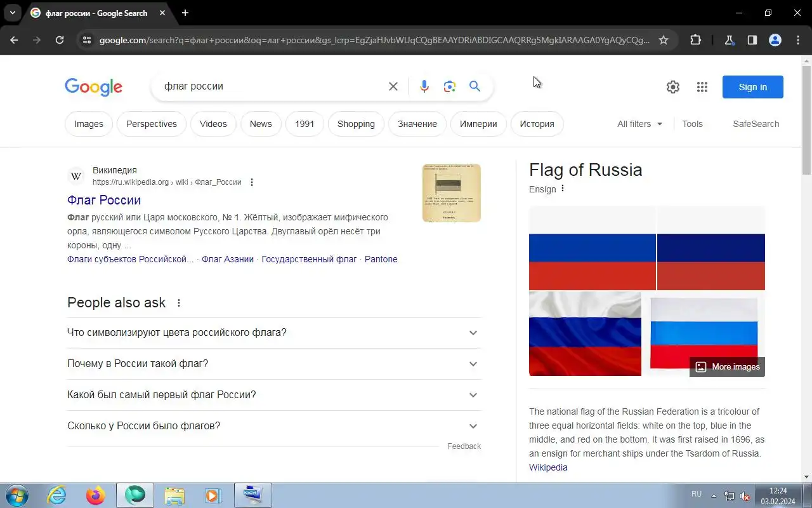The width and height of the screenshot is (812, 508).
Task: Open more options for Wikipedia result
Action: click(252, 182)
